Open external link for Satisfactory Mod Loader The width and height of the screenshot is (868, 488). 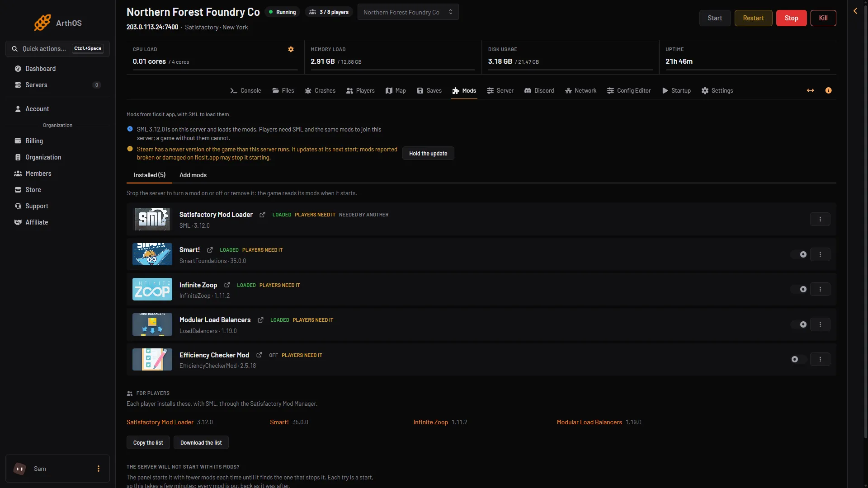click(262, 215)
